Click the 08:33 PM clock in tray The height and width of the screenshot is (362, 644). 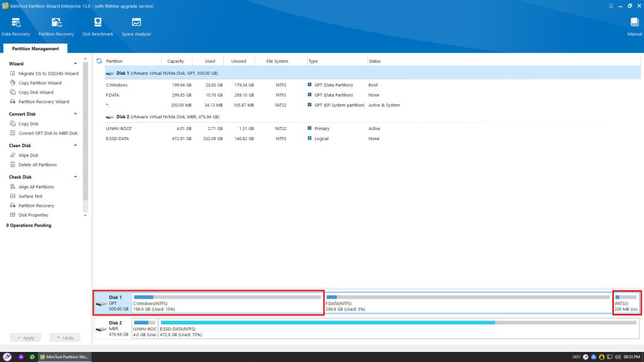pos(631,357)
